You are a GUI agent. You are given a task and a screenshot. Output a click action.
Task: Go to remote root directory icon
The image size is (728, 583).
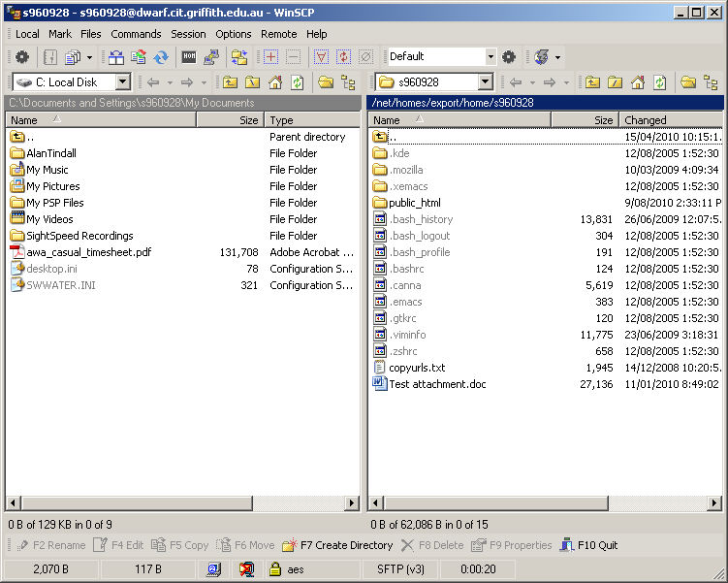615,82
